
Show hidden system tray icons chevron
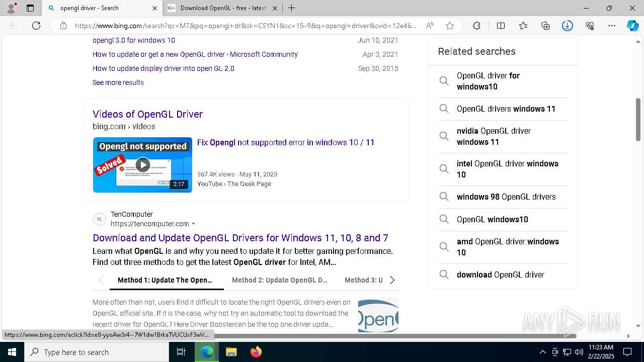pyautogui.click(x=542, y=352)
